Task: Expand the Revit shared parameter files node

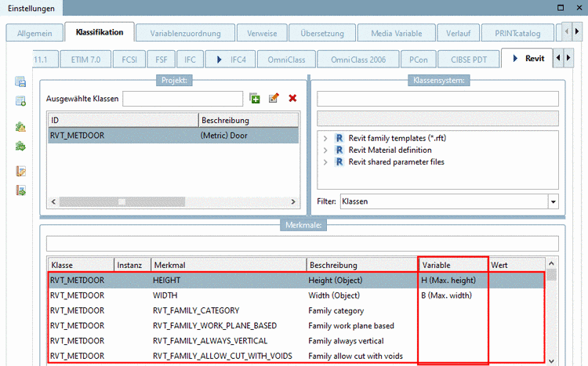Action: (x=325, y=162)
